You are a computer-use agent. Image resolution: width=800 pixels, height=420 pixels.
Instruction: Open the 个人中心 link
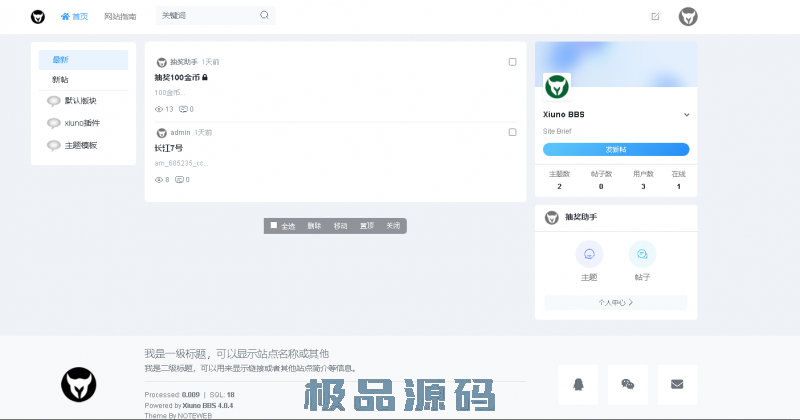pyautogui.click(x=616, y=303)
